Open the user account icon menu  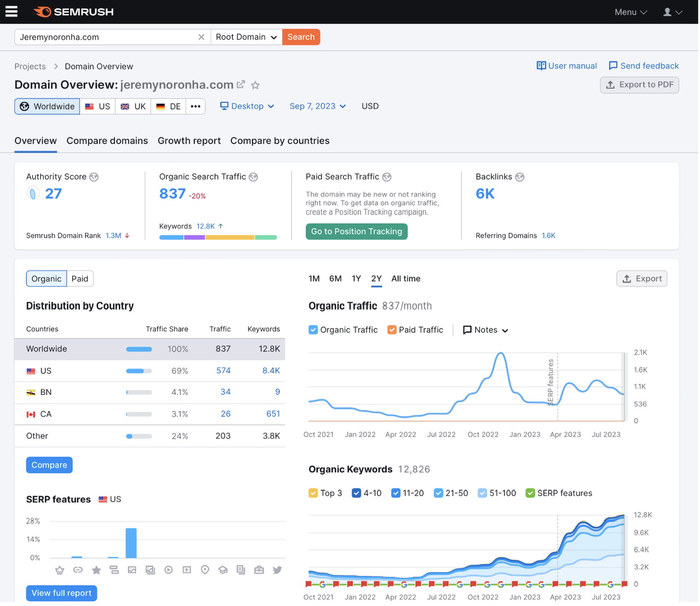point(673,12)
